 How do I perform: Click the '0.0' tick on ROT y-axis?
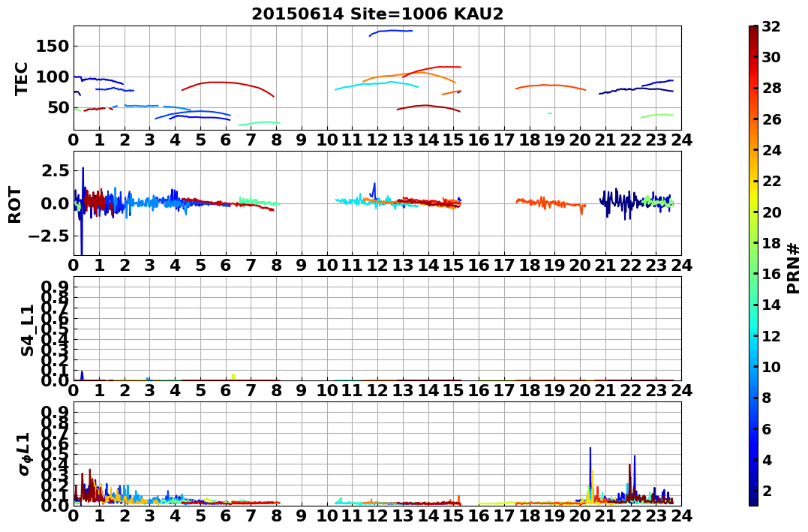click(x=55, y=203)
